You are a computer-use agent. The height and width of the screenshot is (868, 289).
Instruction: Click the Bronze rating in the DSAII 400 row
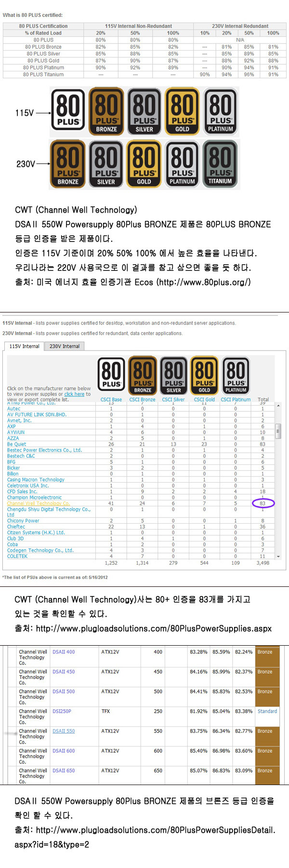pyautogui.click(x=265, y=651)
